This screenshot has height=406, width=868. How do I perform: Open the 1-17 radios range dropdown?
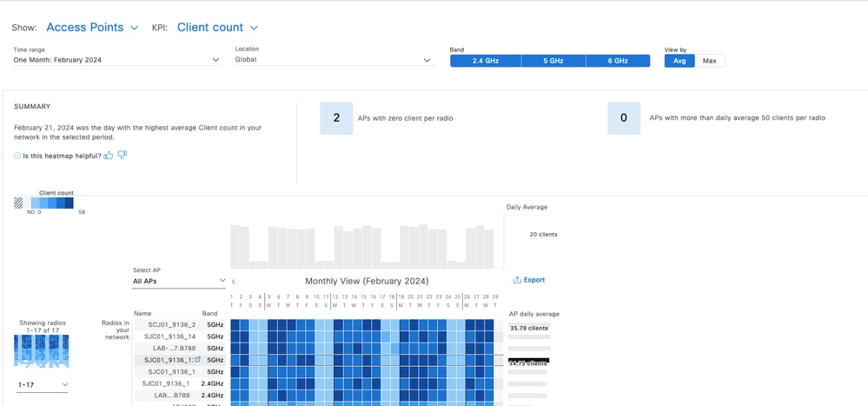point(43,384)
